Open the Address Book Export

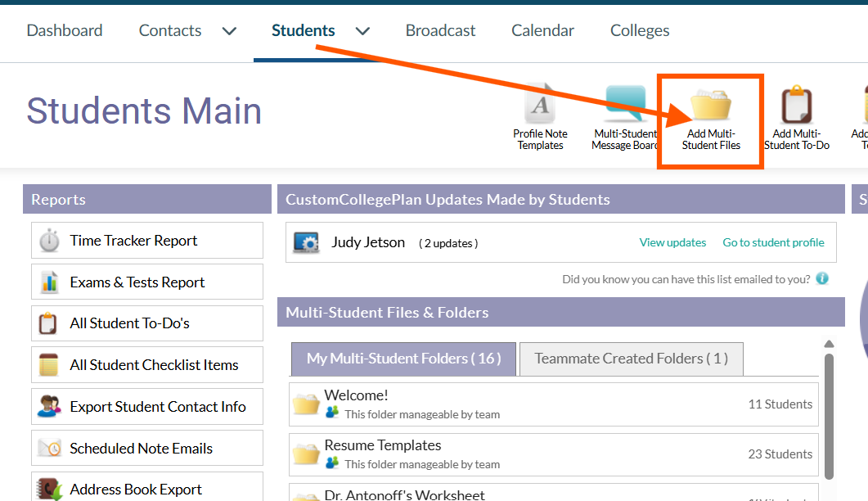click(x=136, y=490)
